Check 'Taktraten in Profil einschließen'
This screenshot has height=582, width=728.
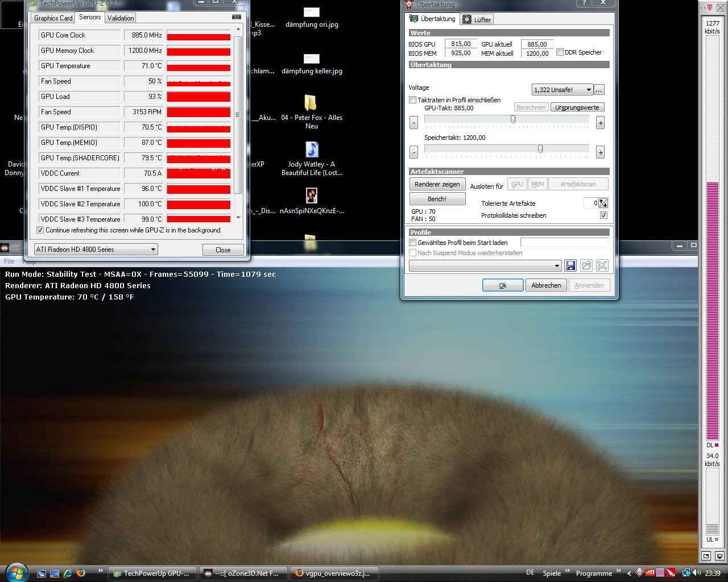coord(413,100)
